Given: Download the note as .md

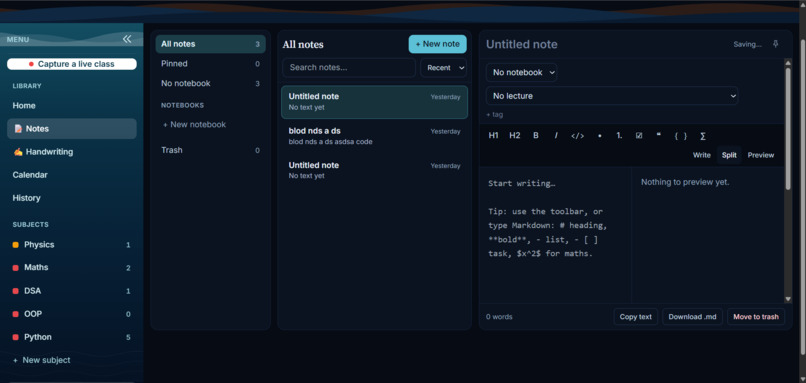Looking at the screenshot, I should (692, 317).
